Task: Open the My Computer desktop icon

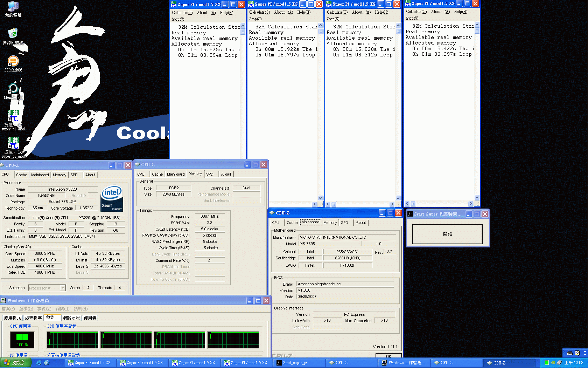Action: coord(13,7)
